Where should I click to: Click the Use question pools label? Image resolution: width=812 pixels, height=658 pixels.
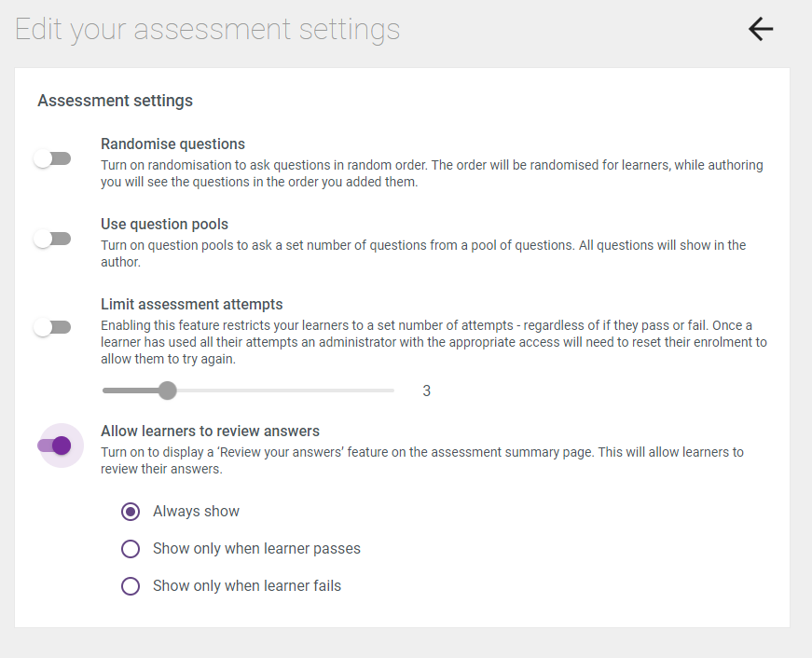click(x=164, y=224)
